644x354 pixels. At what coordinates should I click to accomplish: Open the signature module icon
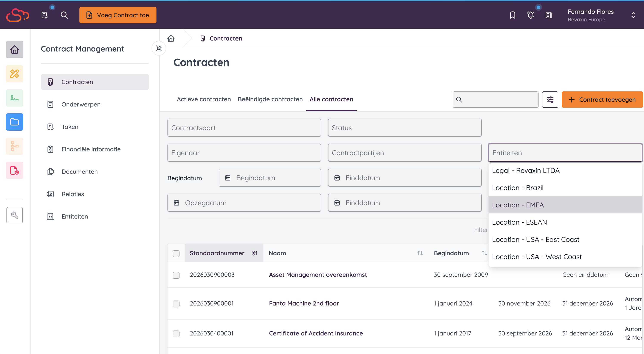[14, 98]
